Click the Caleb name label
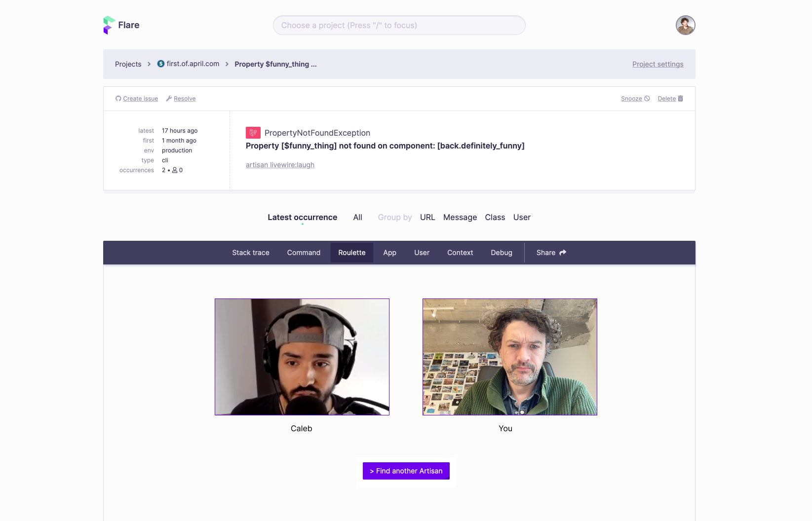812x521 pixels. pos(302,428)
